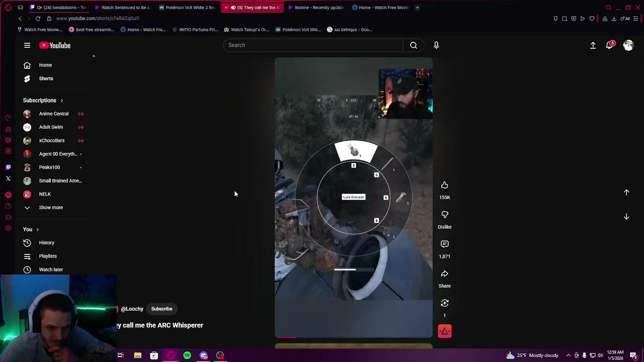644x362 pixels.
Task: Open Spotify in the Opera sidebar
Action: (x=8, y=195)
